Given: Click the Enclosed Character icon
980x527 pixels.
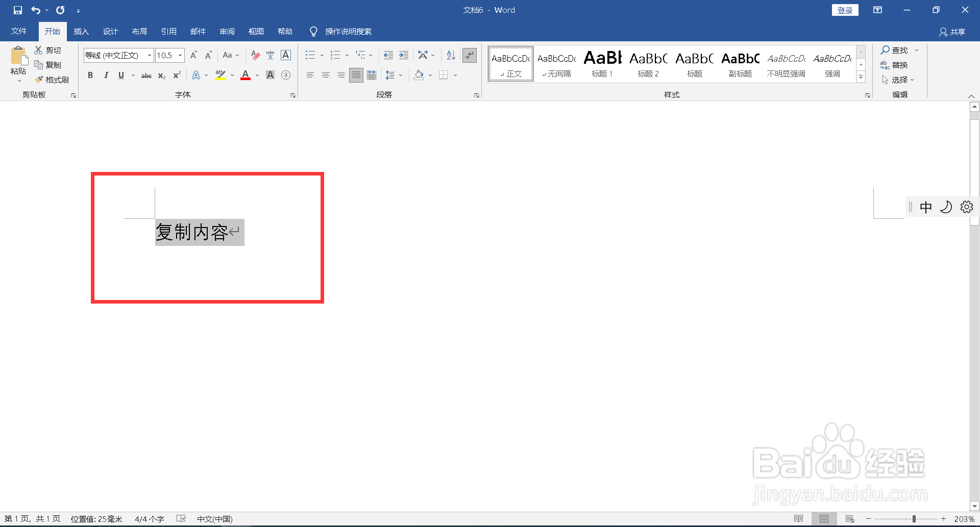Looking at the screenshot, I should tap(286, 75).
